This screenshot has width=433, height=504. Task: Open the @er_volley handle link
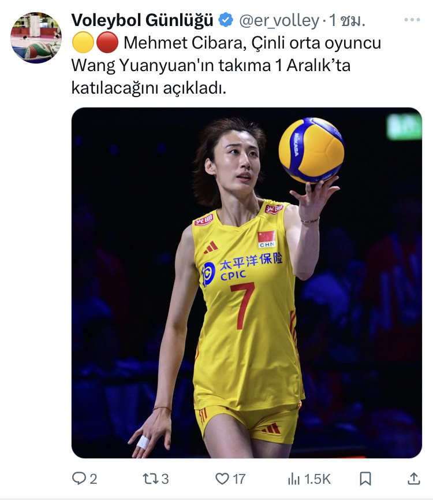(279, 21)
